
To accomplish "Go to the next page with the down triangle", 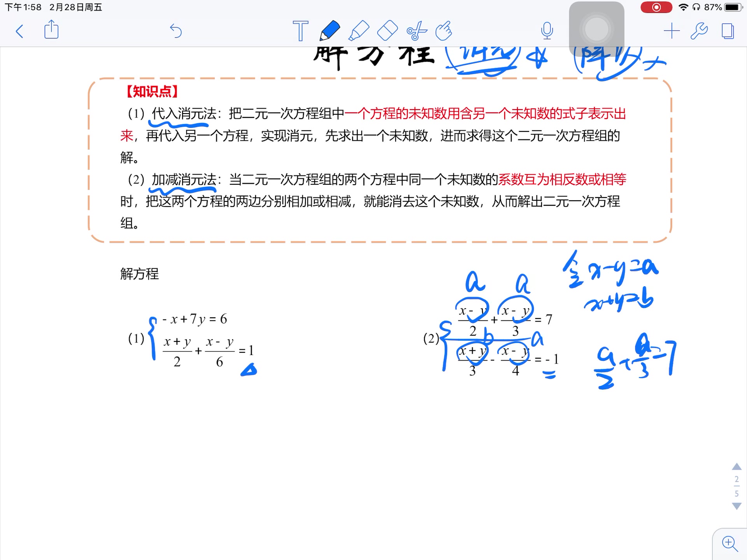I will tap(736, 506).
